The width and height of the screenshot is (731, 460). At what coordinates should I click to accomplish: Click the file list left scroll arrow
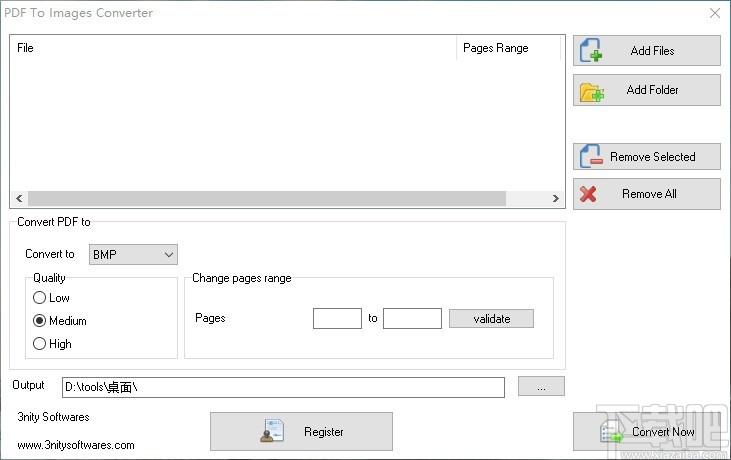[19, 199]
